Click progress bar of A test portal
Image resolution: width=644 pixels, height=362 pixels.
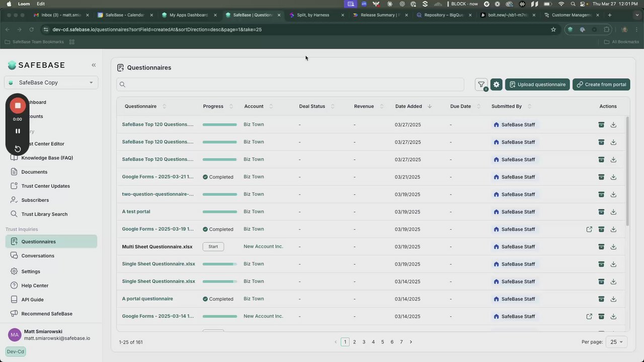[x=220, y=212]
